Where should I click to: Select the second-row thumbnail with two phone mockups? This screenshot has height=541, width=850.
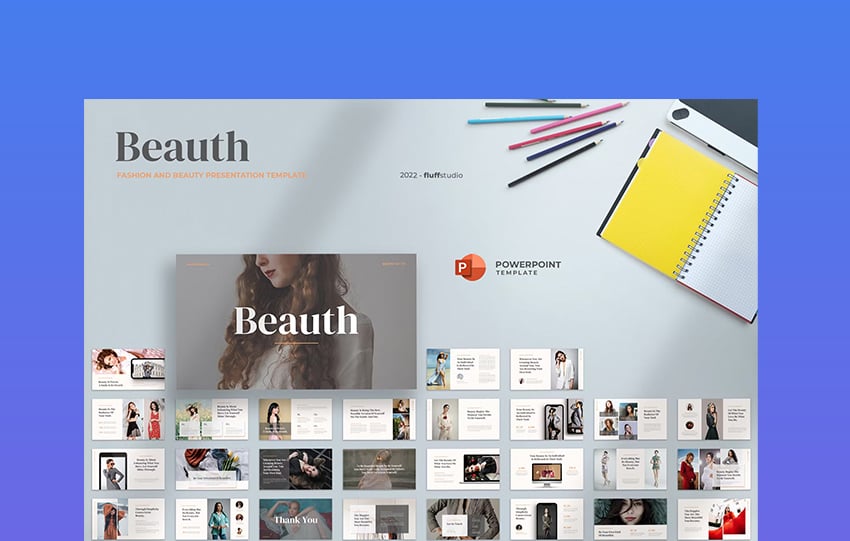point(546,419)
